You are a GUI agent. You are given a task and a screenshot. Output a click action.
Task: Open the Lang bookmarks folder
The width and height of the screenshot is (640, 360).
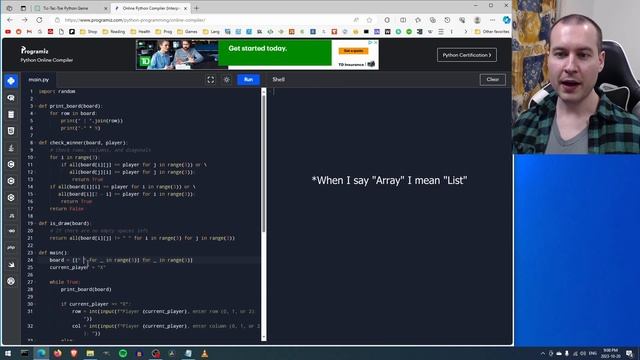(211, 31)
